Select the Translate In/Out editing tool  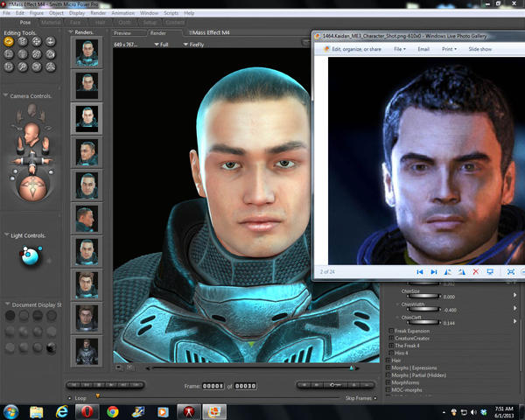pos(50,41)
